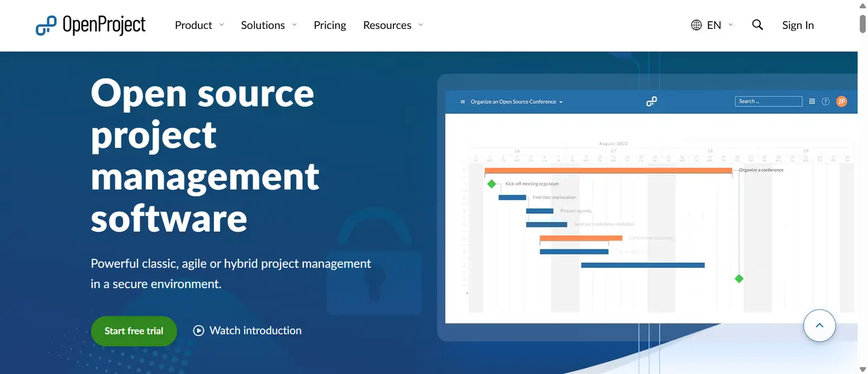Open the Resources menu
The height and width of the screenshot is (374, 868).
[387, 25]
